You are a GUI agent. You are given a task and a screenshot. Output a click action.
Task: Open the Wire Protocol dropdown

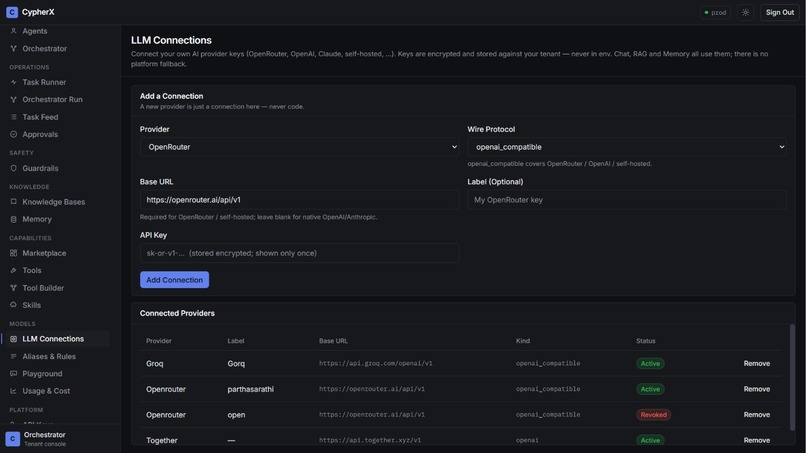(627, 147)
